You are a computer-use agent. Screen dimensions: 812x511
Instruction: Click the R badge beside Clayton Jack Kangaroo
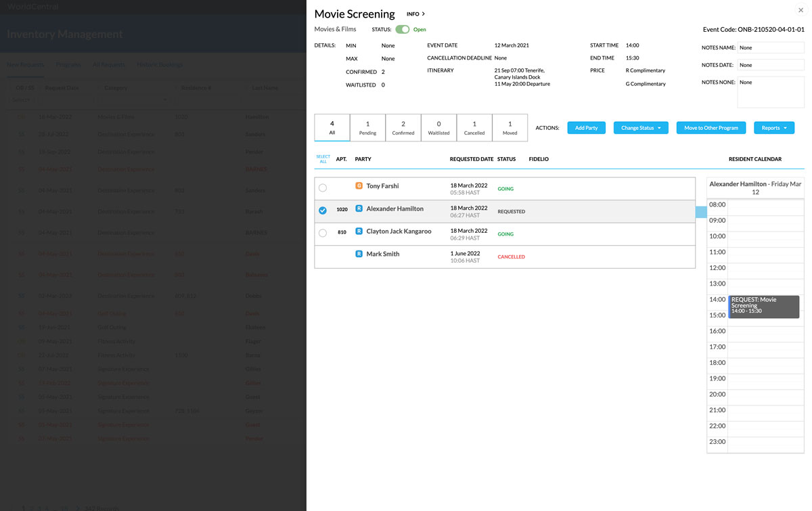(359, 231)
